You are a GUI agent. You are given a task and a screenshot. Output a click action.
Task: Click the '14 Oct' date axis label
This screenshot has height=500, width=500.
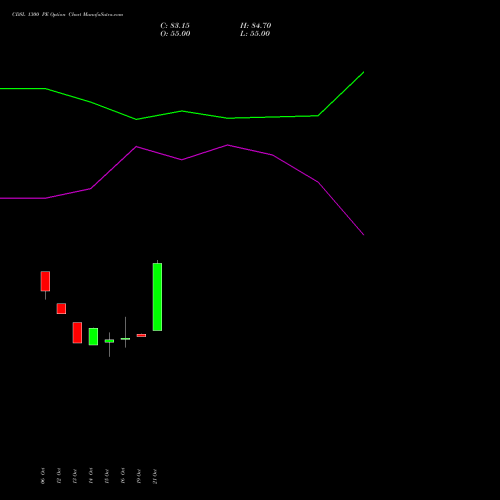[x=91, y=476]
